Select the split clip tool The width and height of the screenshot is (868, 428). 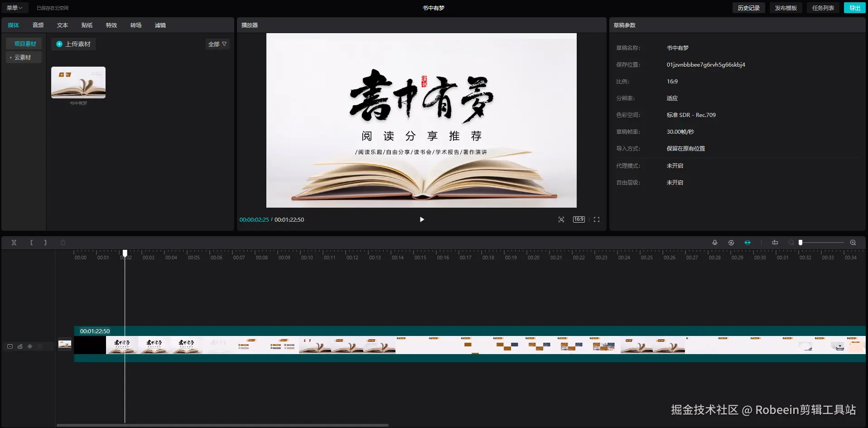[14, 243]
